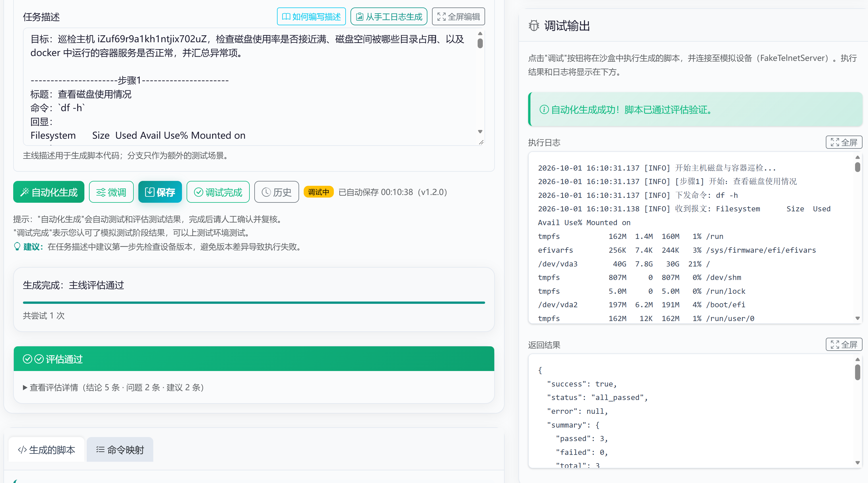Click the 返回结果 scrollbar thumb
This screenshot has width=868, height=483.
[858, 372]
